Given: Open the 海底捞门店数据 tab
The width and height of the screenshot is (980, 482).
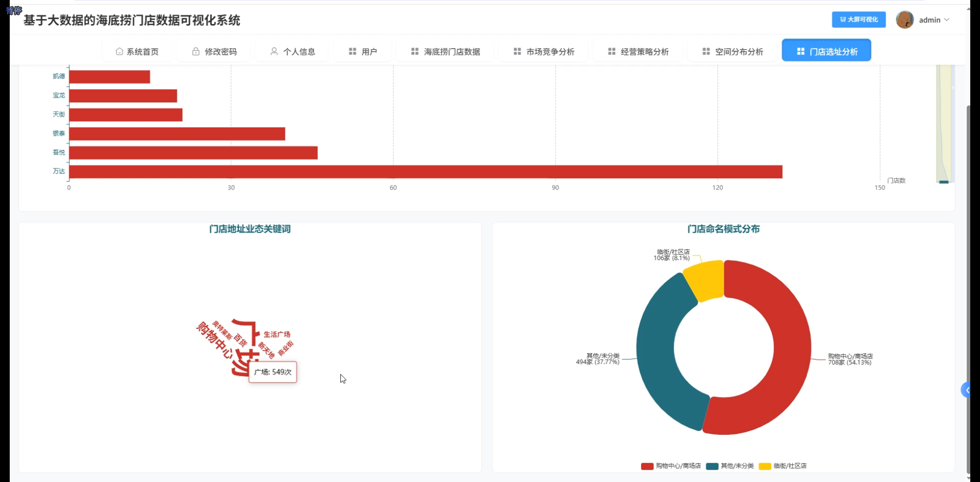Looking at the screenshot, I should pos(445,51).
